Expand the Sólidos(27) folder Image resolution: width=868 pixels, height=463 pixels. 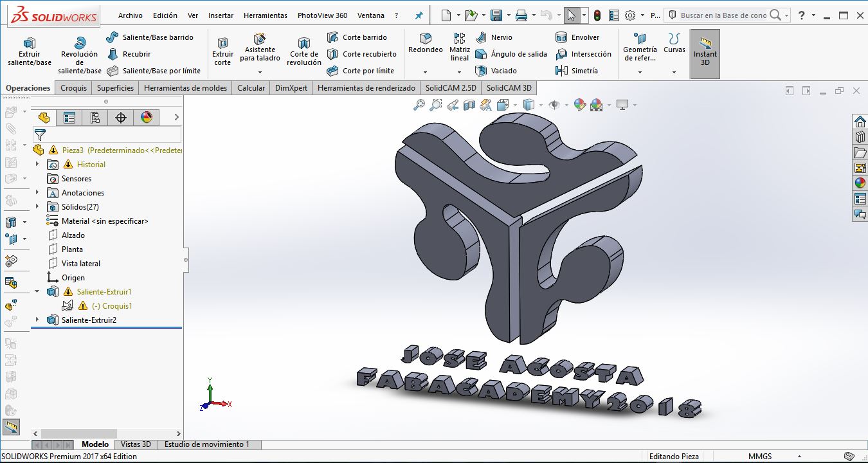(x=37, y=207)
